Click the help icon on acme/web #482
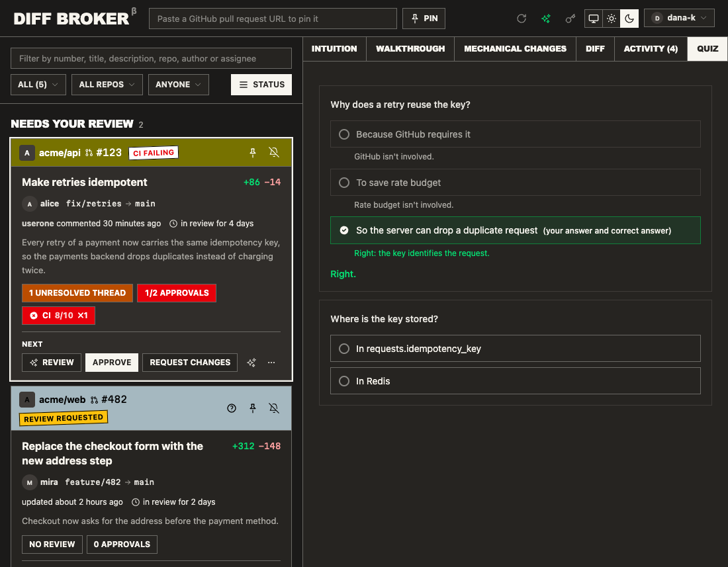 [x=232, y=408]
